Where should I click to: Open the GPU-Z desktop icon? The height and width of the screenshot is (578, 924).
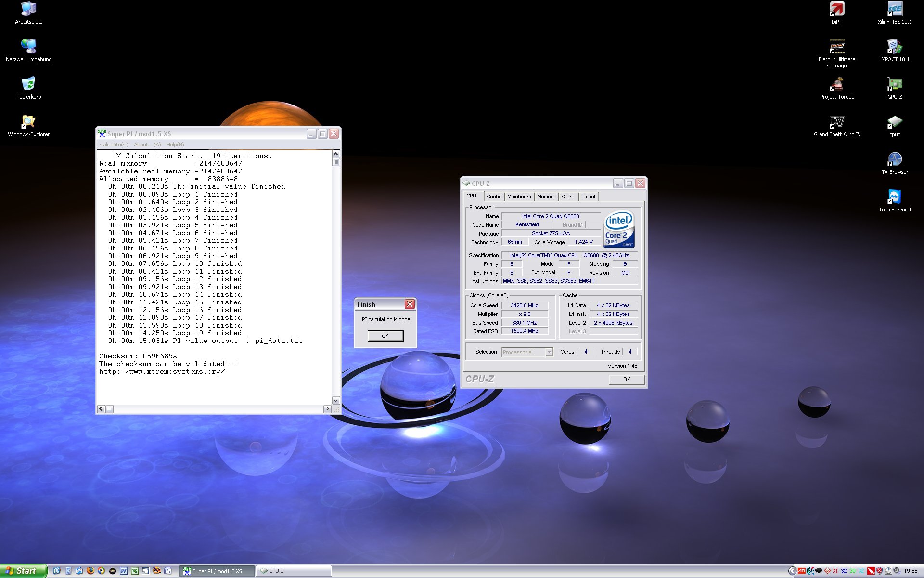click(895, 85)
